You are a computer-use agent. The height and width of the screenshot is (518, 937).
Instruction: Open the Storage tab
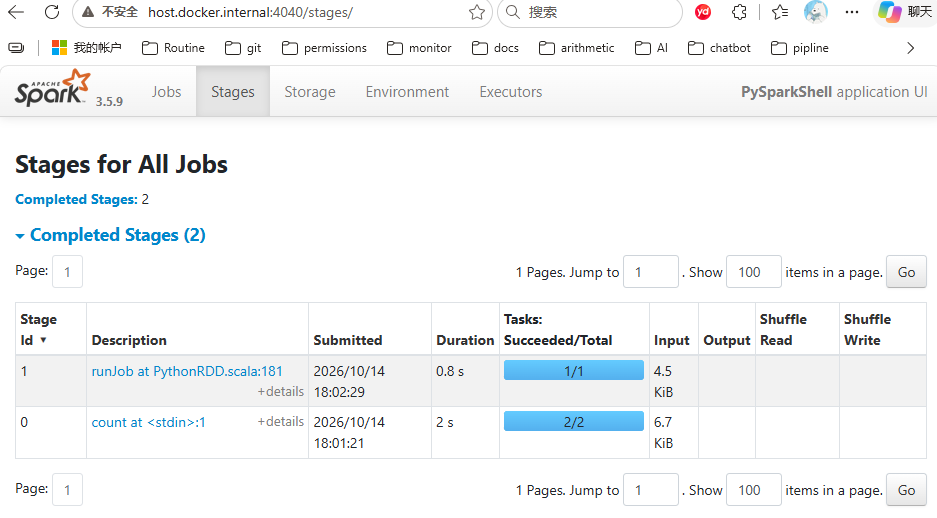coord(310,91)
